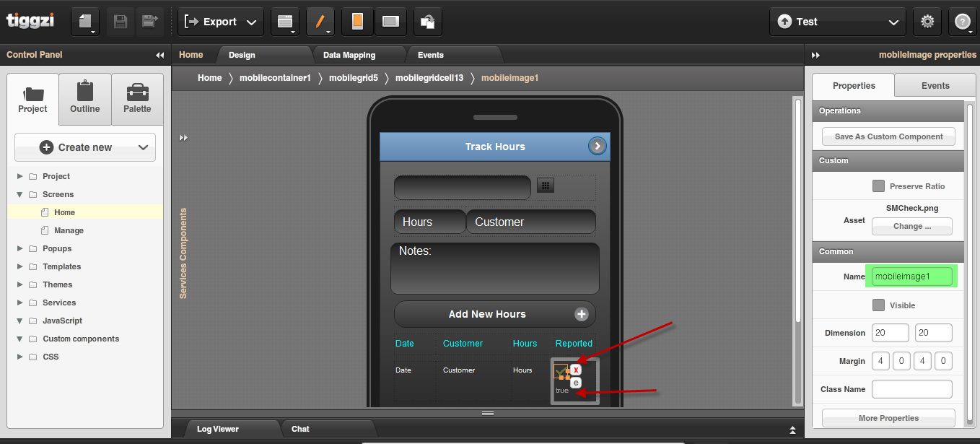Open the Events properties tab

(x=935, y=86)
